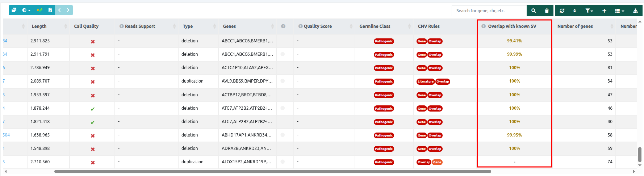
Task: Click the plus add icon
Action: (x=604, y=11)
